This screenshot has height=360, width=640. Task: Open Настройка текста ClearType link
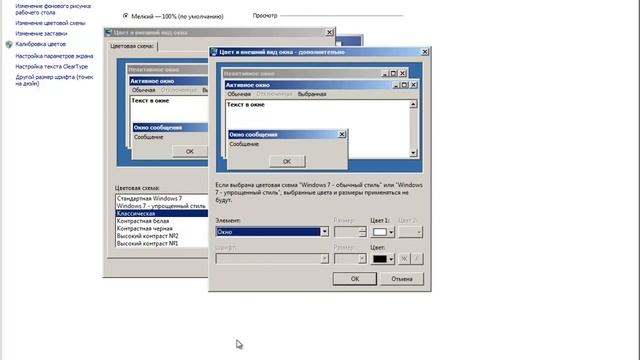click(51, 66)
